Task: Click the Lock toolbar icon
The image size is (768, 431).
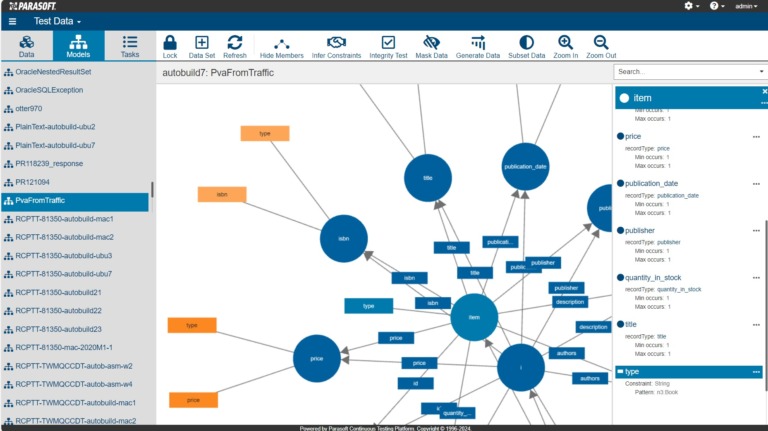Action: (170, 43)
